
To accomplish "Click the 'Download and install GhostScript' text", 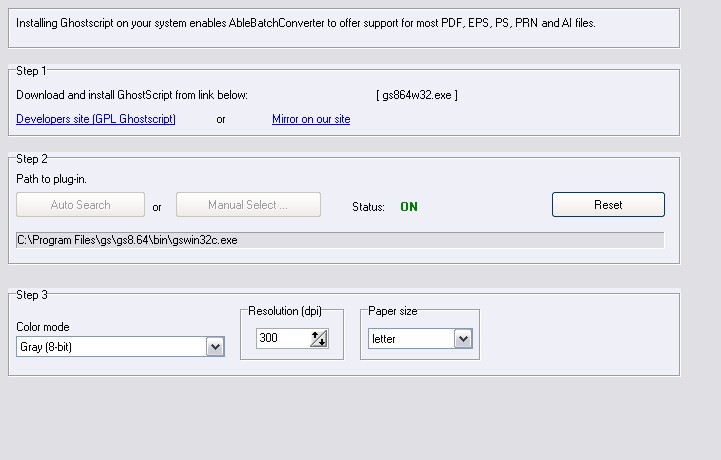I will tap(132, 95).
